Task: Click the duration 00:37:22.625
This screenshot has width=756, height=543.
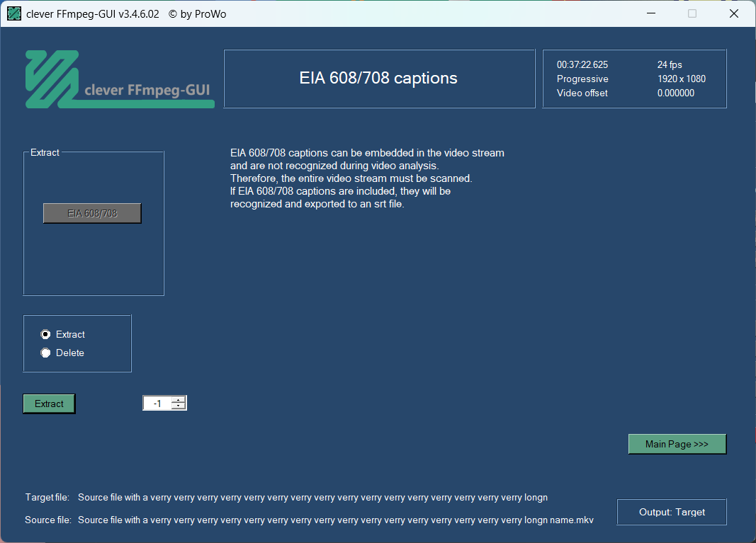Action: [x=582, y=64]
